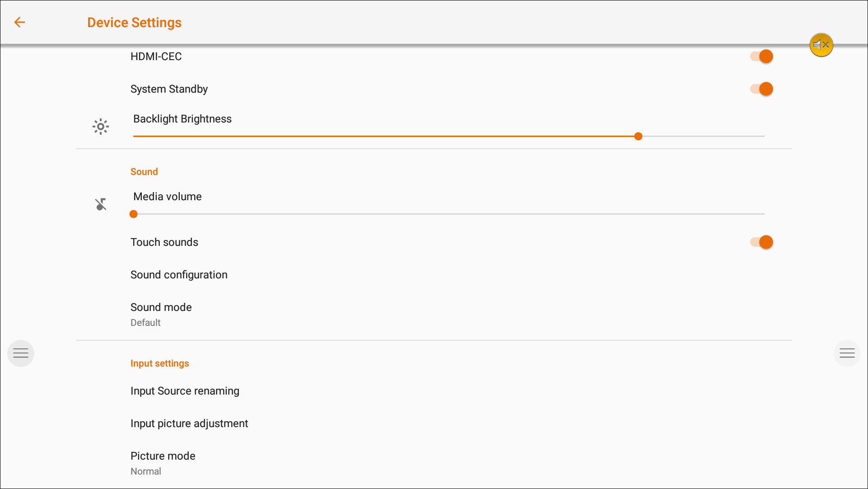Image resolution: width=868 pixels, height=489 pixels.
Task: Click the Input settings section header
Action: point(159,363)
